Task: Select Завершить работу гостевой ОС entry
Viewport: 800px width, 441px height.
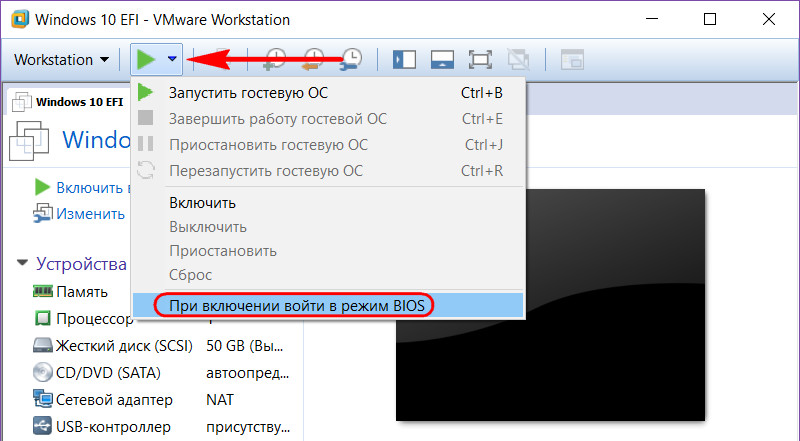Action: tap(328, 119)
